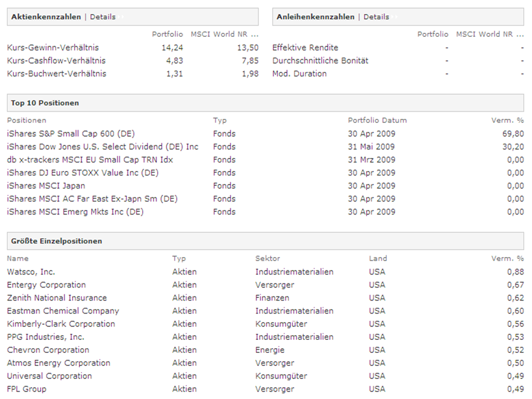Click date 31 Mrz 2009
This screenshot has width=532, height=399.
(x=371, y=160)
